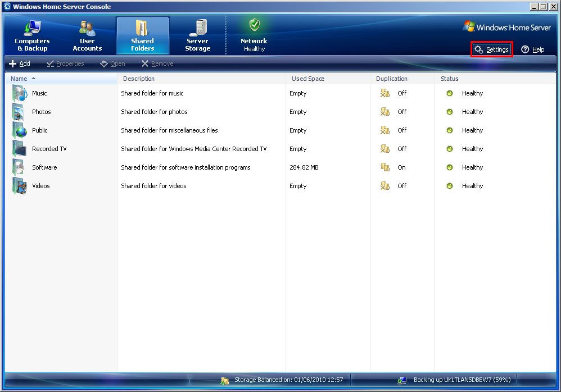Switch to the User Accounts tab
Viewport: 561px width, 392px height.
[87, 36]
